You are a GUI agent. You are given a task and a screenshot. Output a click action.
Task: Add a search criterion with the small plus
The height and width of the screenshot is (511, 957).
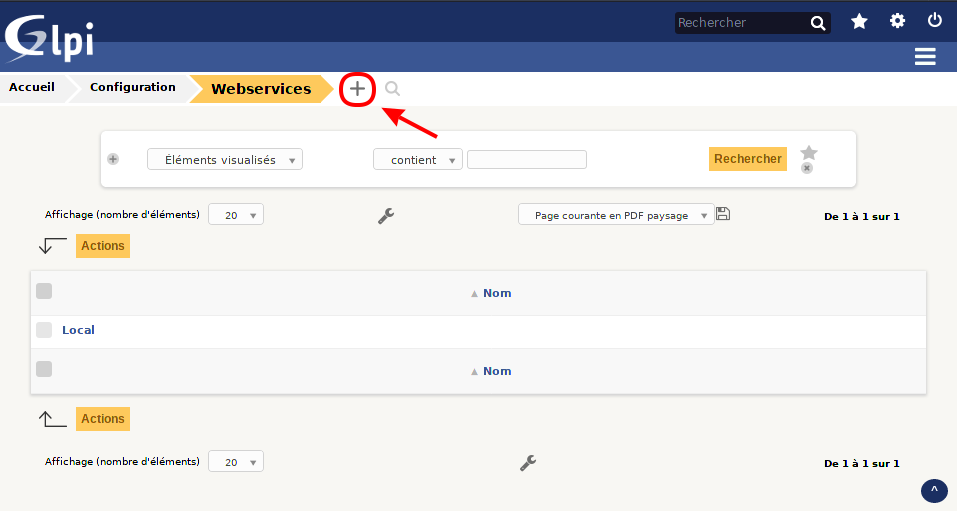coord(113,159)
